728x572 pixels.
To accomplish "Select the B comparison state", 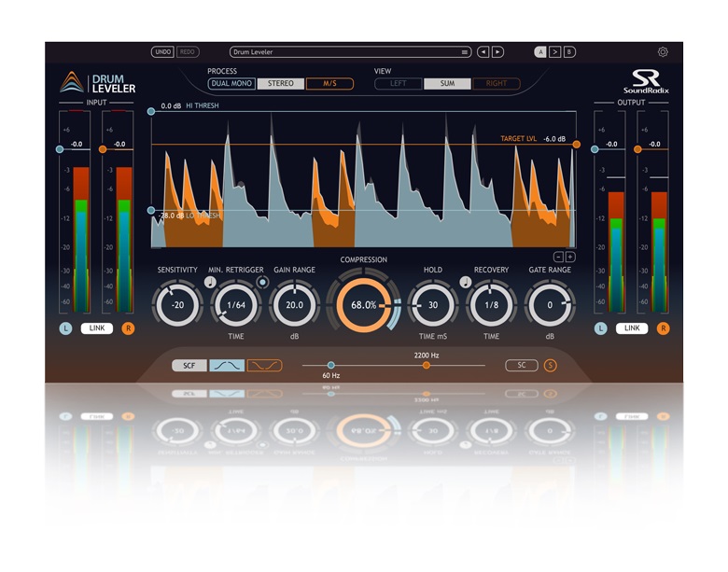I will [569, 52].
